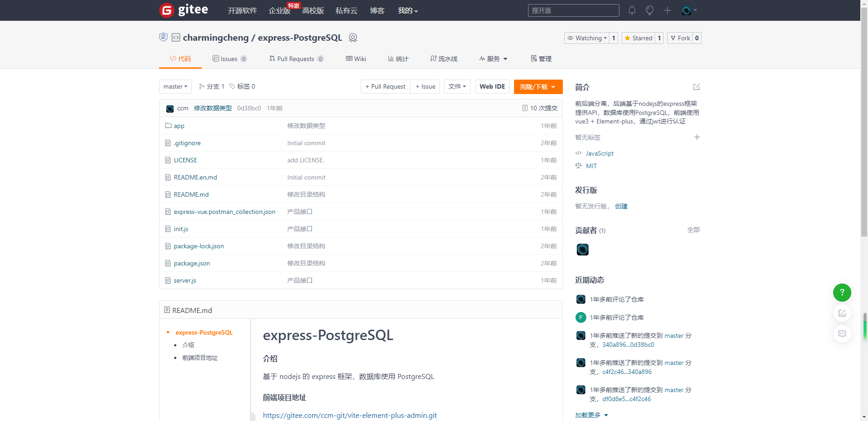
Task: Open the Watching dropdown
Action: [x=587, y=38]
